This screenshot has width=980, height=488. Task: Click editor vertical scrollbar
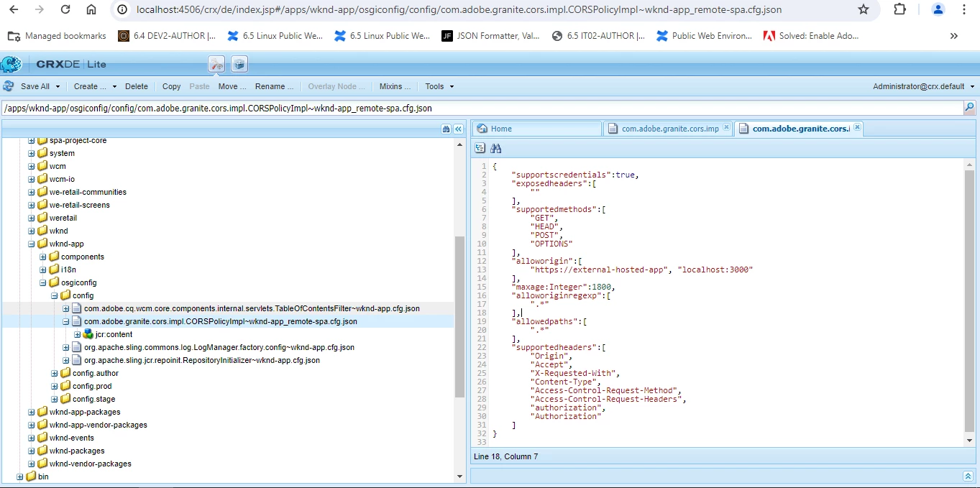(x=969, y=300)
